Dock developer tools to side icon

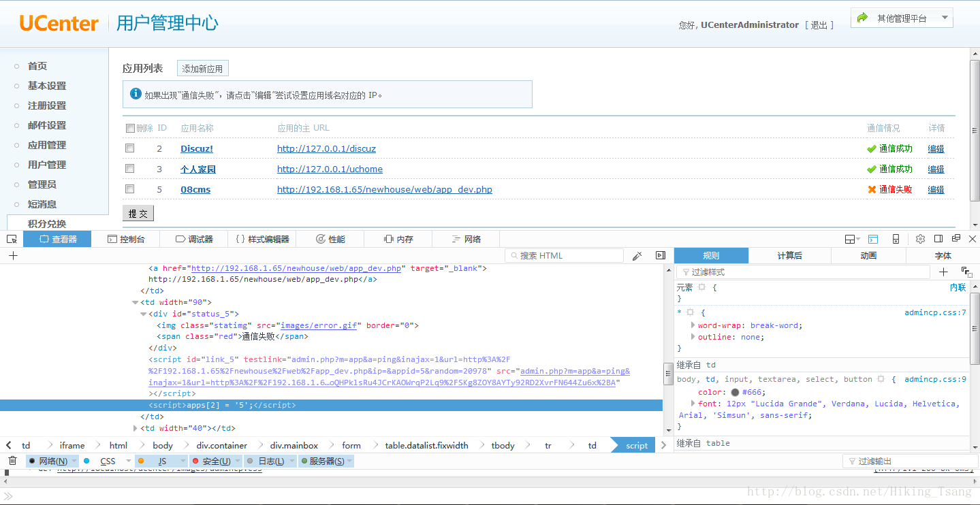[938, 239]
